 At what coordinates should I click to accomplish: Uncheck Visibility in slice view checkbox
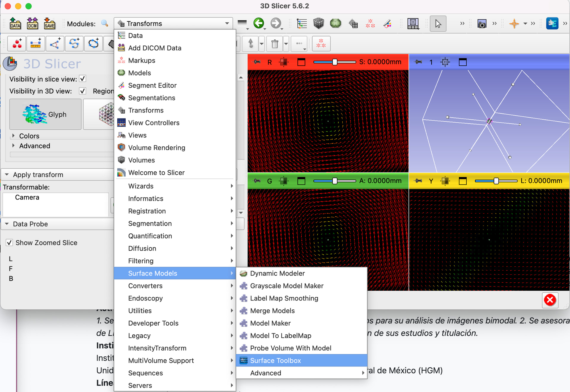[x=83, y=79]
